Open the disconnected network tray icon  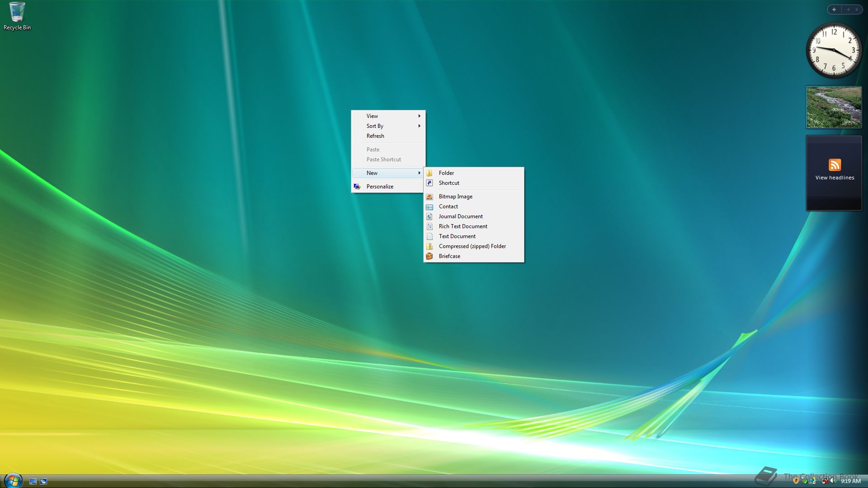(825, 480)
